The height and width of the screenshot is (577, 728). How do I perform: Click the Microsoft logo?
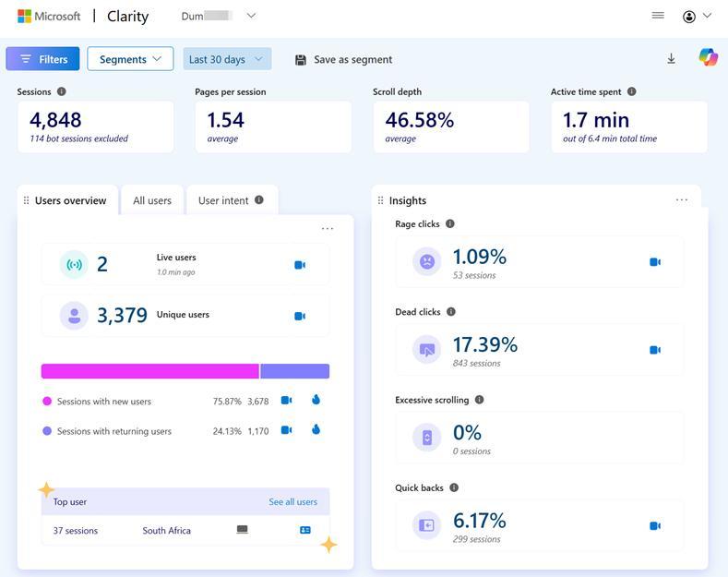pos(49,17)
